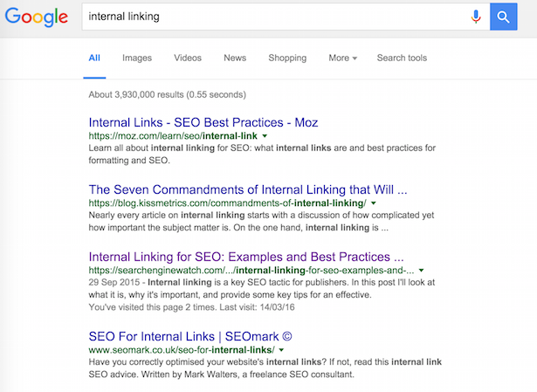
Task: Select the All results tab
Action: tap(94, 58)
